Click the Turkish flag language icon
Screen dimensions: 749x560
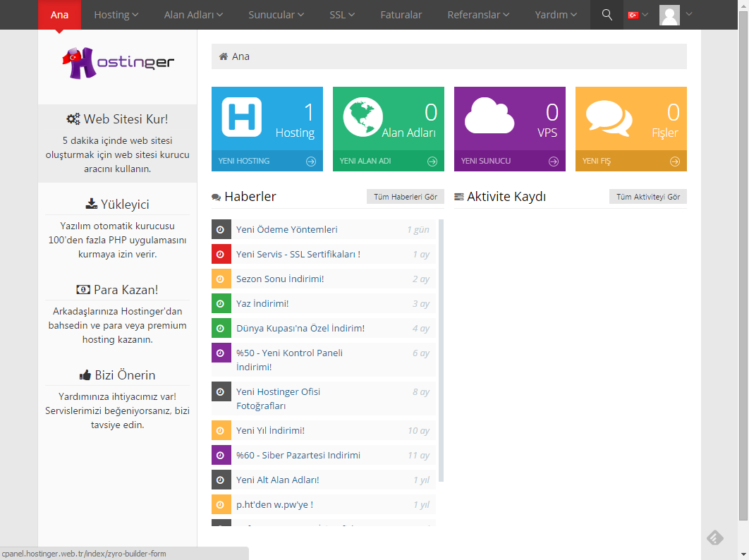click(x=633, y=16)
